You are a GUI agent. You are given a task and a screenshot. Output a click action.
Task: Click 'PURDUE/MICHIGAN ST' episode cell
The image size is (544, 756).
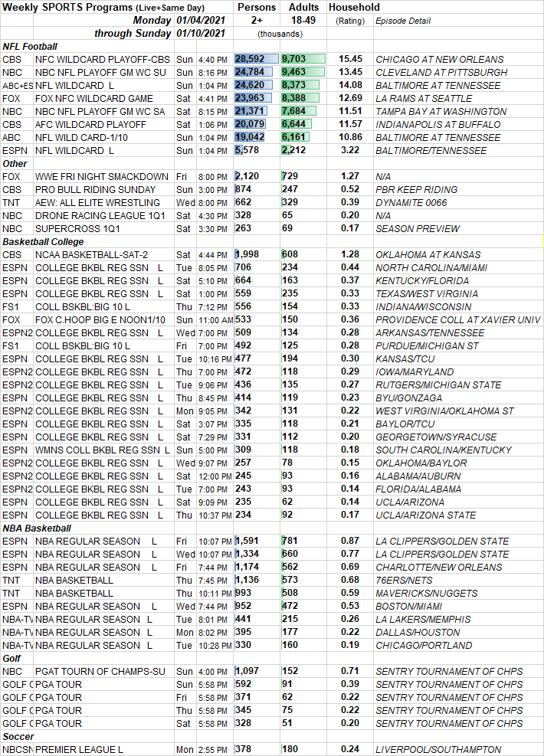click(x=427, y=345)
